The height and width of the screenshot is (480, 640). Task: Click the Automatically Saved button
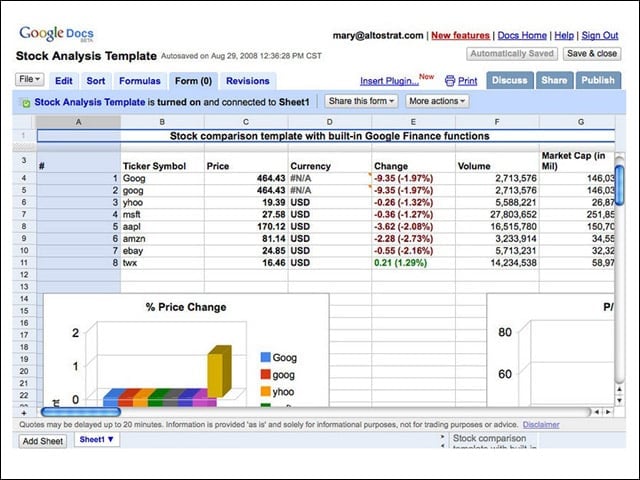(x=512, y=54)
